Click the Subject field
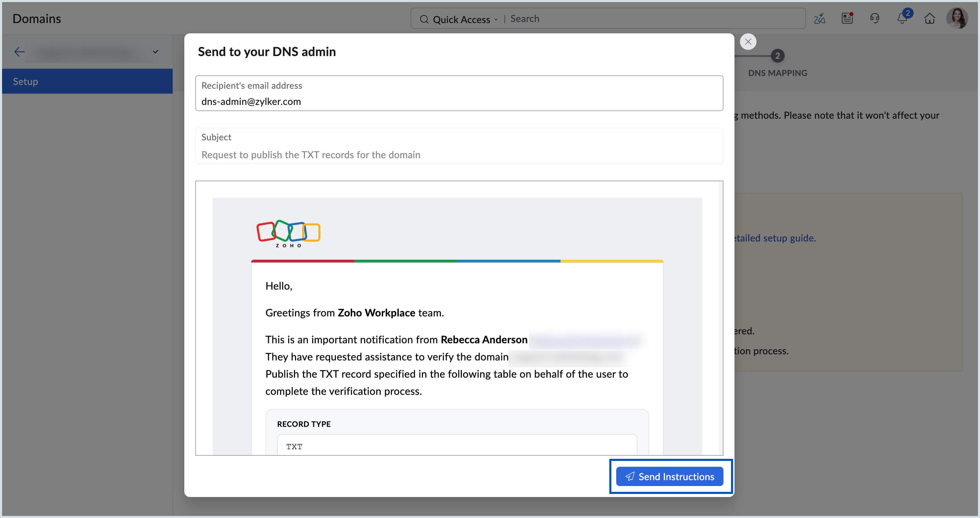The height and width of the screenshot is (518, 980). click(459, 146)
